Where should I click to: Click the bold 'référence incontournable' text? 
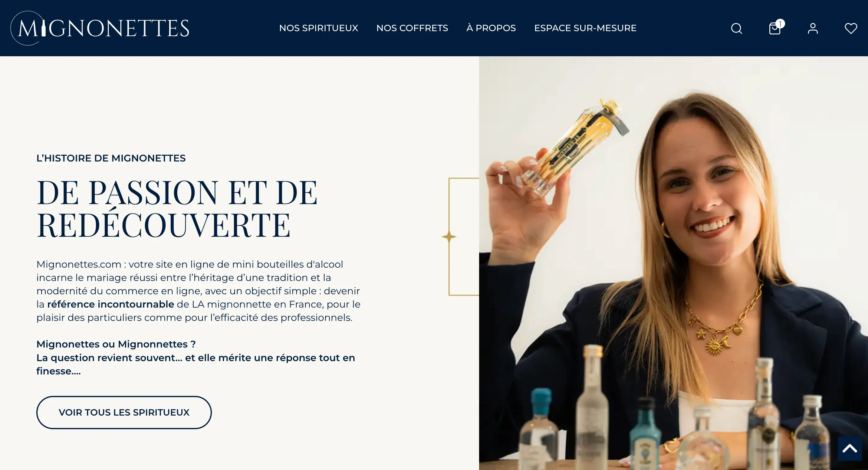110,304
